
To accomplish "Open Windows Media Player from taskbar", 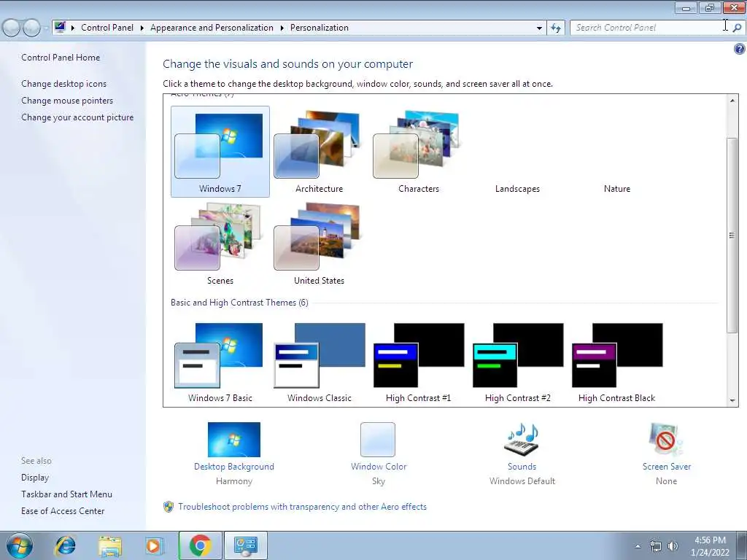I will point(155,546).
